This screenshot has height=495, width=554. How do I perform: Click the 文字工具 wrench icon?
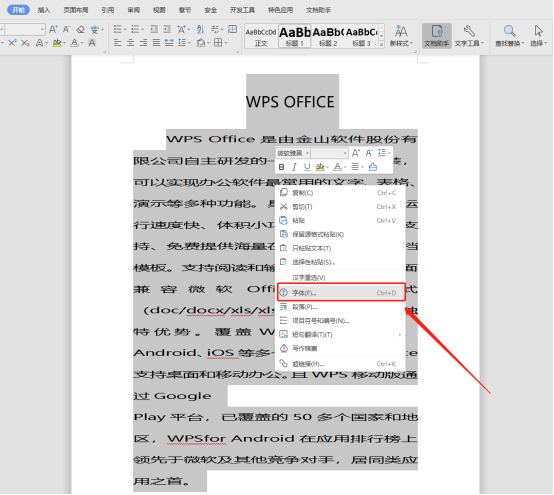[x=469, y=31]
